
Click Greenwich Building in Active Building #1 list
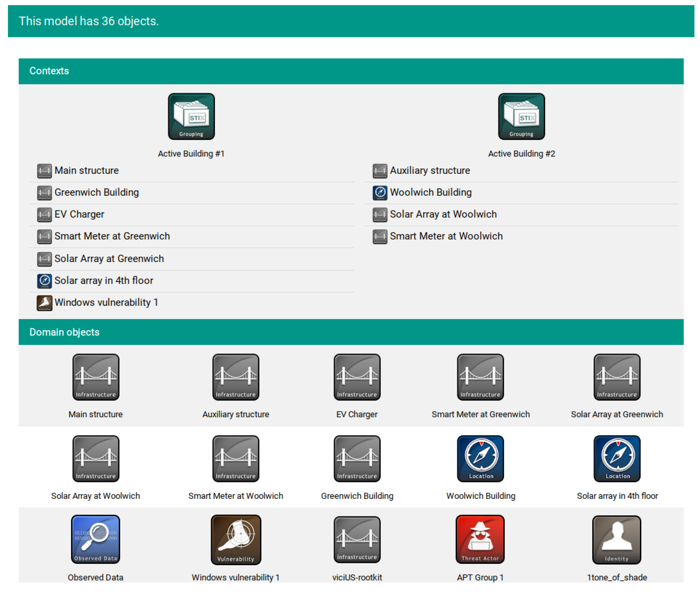(x=97, y=192)
